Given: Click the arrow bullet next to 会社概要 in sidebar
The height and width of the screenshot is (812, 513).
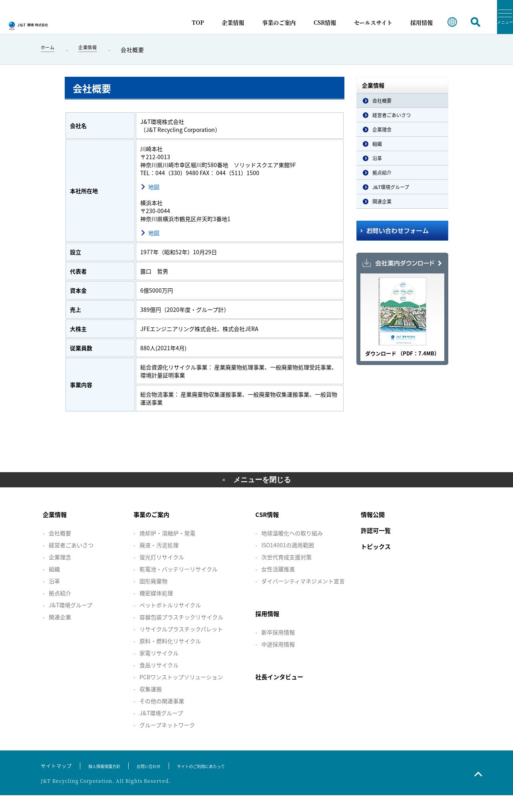Looking at the screenshot, I should (x=366, y=101).
